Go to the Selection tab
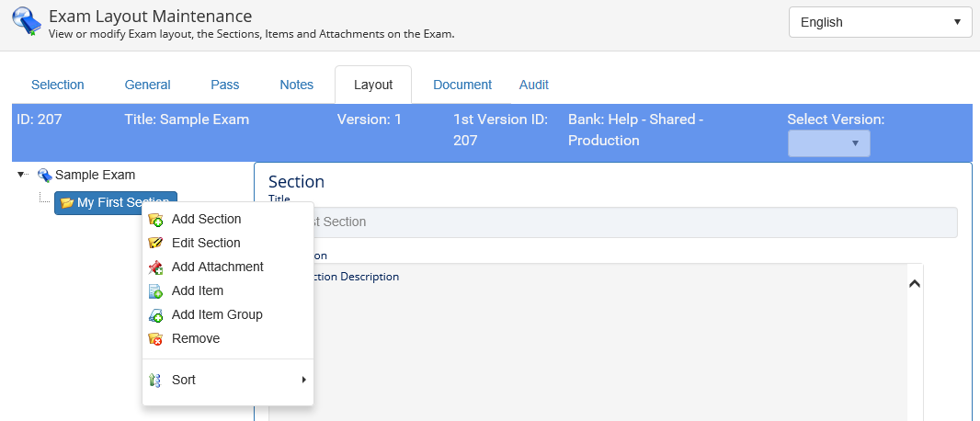This screenshot has width=980, height=421. pos(57,85)
